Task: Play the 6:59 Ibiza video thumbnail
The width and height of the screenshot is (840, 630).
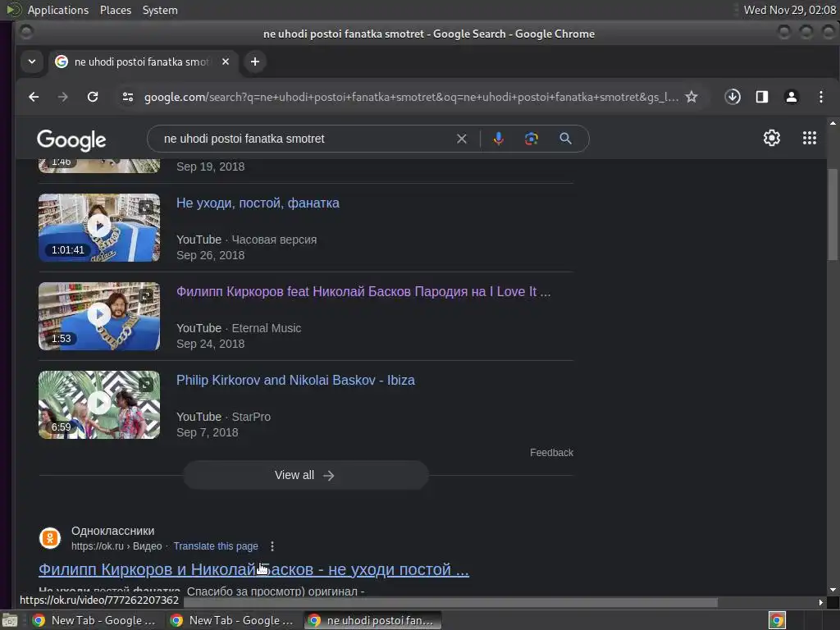Action: click(99, 405)
